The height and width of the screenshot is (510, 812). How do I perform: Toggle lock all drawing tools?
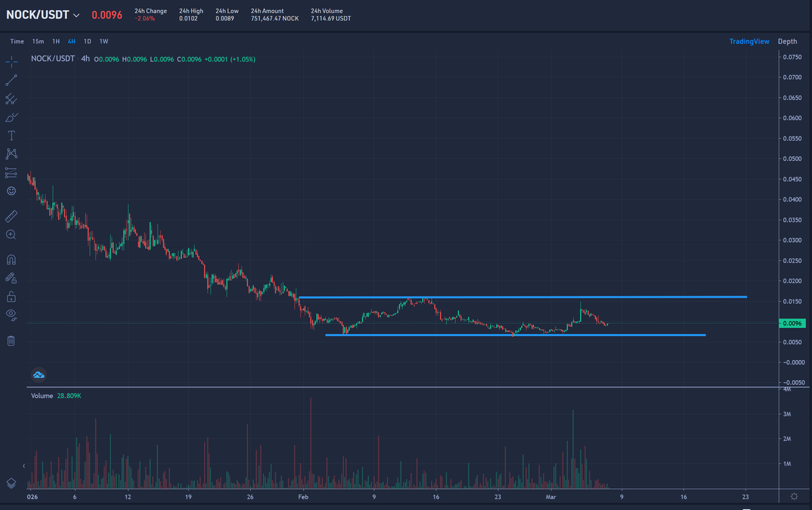[12, 296]
